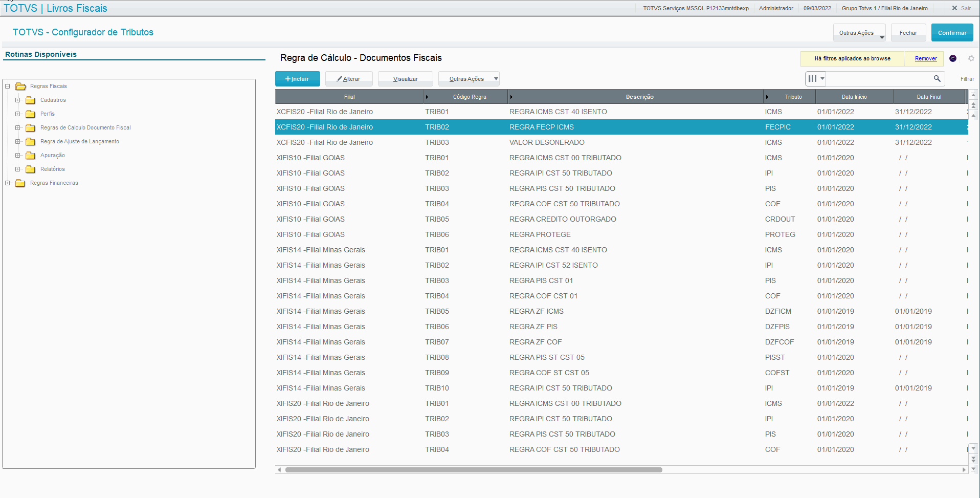Viewport: 980px width, 498px height.
Task: Open browse settings with the gear icon
Action: (x=971, y=58)
